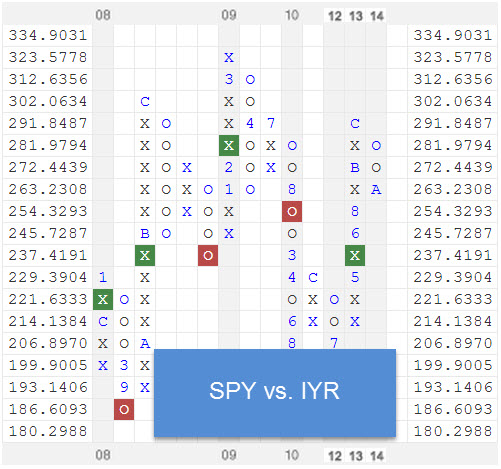
Task: Click year label 08 in top header
Action: [103, 15]
